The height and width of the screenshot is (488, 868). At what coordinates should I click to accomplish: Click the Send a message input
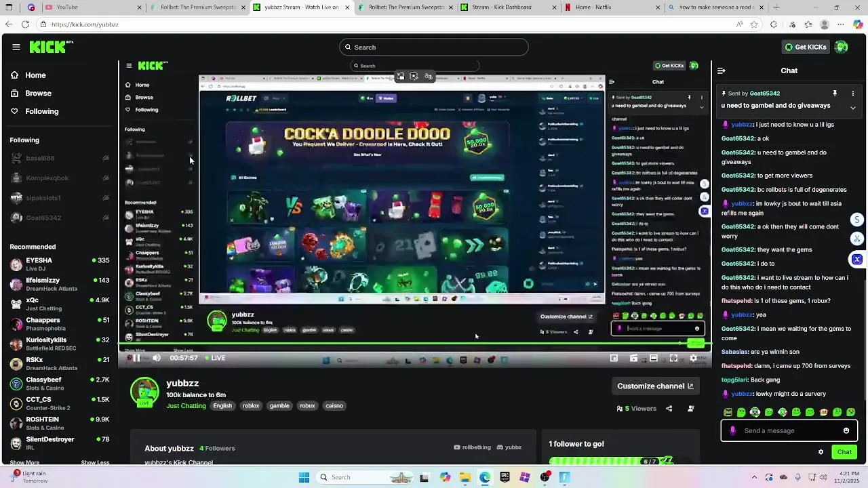[789, 430]
